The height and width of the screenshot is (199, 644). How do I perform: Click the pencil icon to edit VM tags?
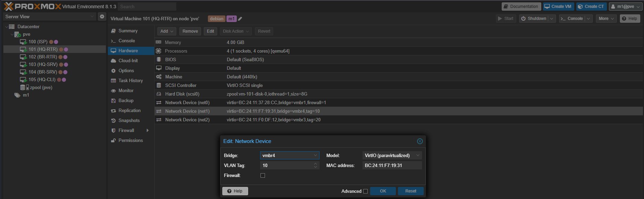coord(240,19)
